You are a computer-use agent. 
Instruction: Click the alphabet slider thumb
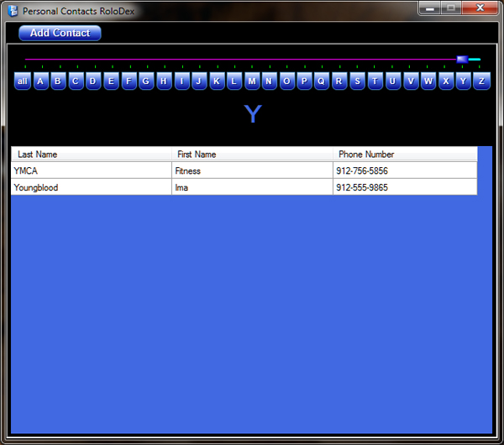(462, 59)
